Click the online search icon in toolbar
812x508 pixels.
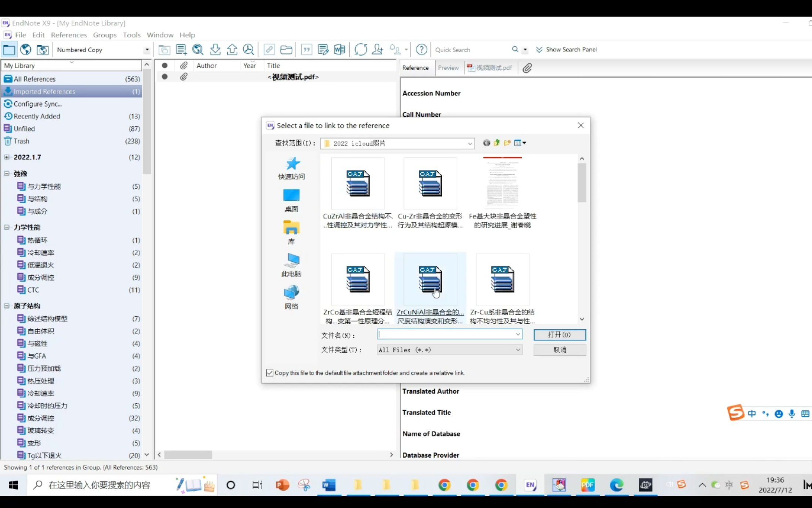click(198, 50)
